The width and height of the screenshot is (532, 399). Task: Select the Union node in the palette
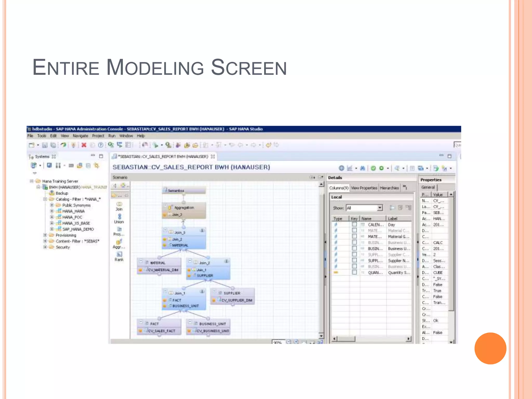(x=119, y=219)
